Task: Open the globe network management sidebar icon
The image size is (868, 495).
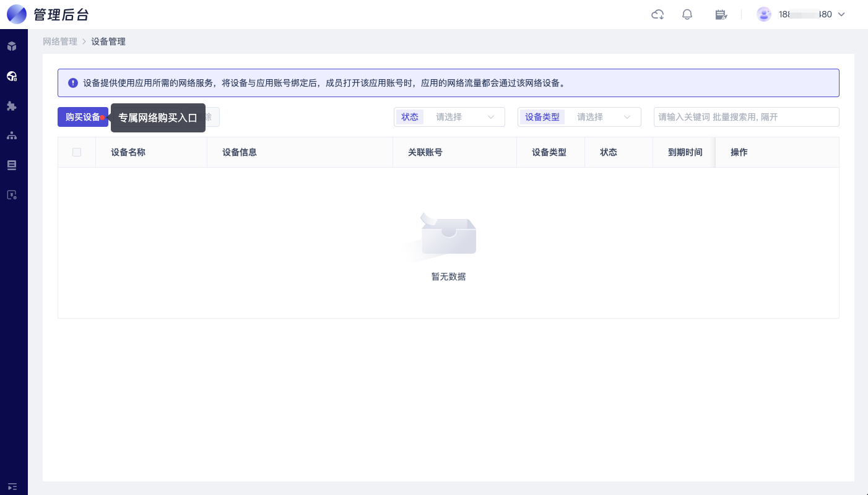Action: pyautogui.click(x=12, y=76)
